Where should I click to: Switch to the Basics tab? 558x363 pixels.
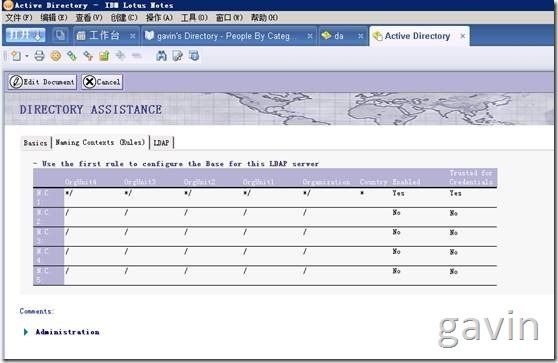(35, 143)
